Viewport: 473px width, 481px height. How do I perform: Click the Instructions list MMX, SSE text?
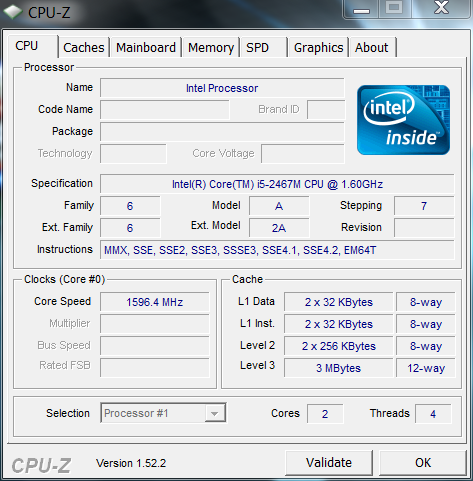pos(277,250)
